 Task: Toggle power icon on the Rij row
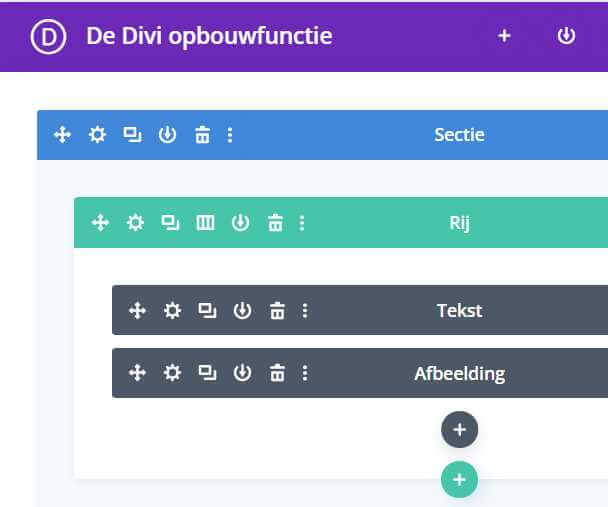pyautogui.click(x=240, y=222)
